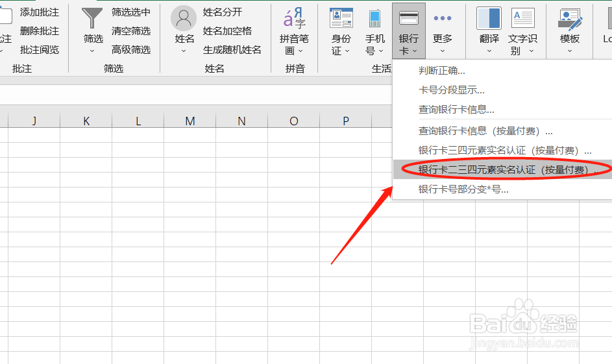Expand the 翻译 dropdown arrow
The height and width of the screenshot is (364, 612).
tap(489, 51)
